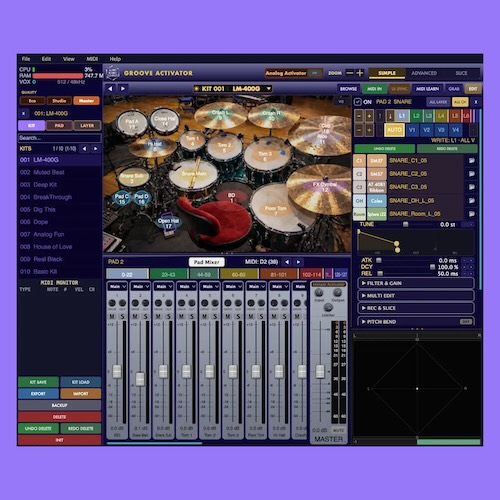The width and height of the screenshot is (500, 500).
Task: Open channel 1 Main output dropdown
Action: 117,287
